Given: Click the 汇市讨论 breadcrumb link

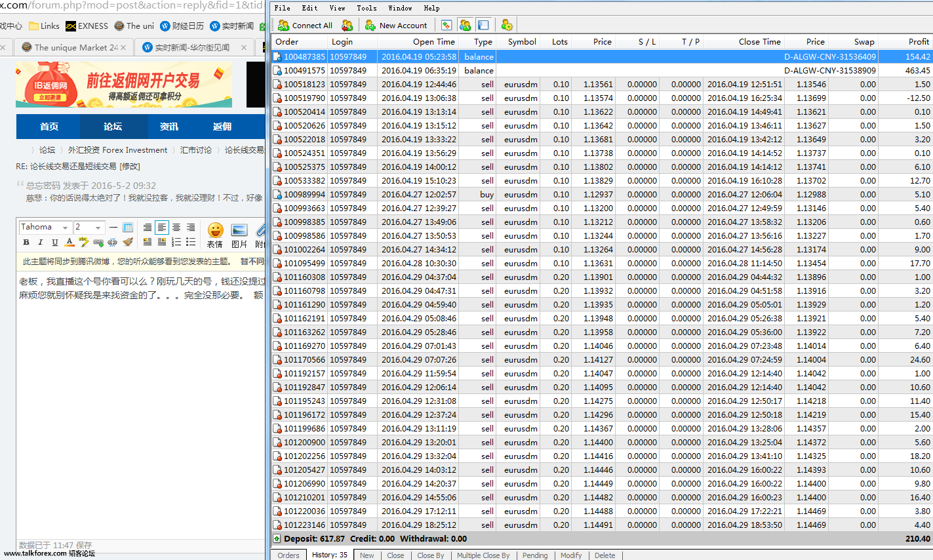Looking at the screenshot, I should pos(196,150).
